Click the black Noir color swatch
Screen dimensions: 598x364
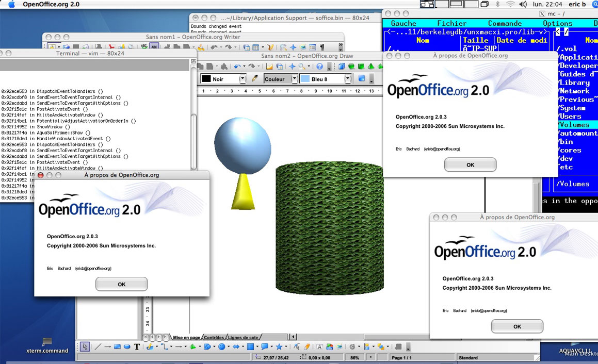click(206, 78)
